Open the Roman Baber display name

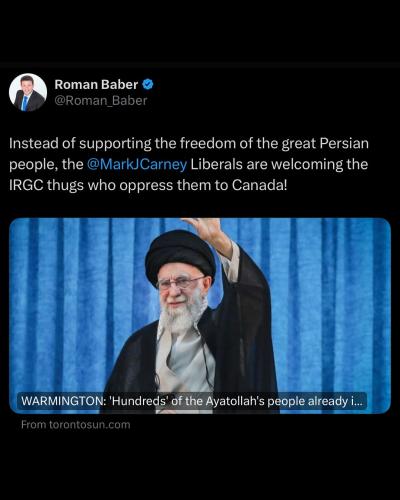(x=96, y=85)
